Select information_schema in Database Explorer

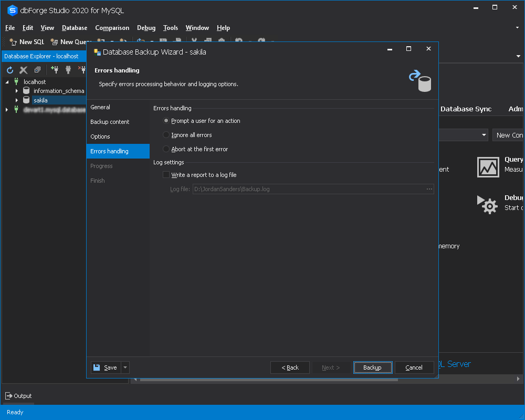(59, 91)
